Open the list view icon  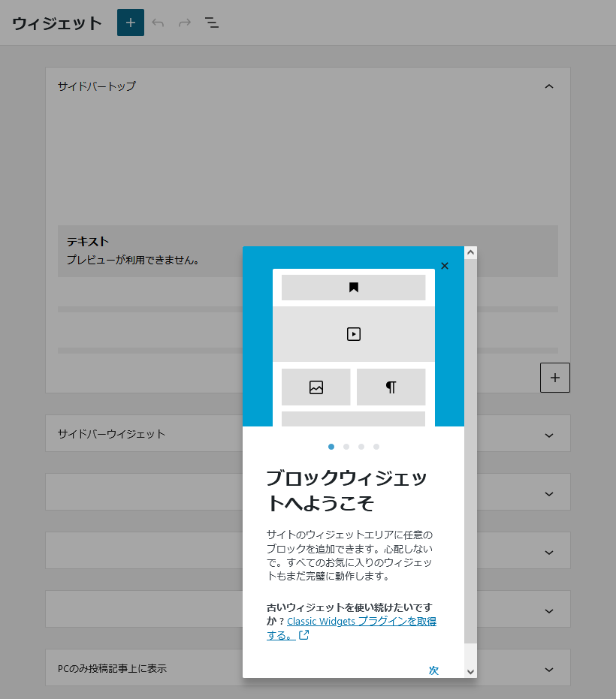click(x=212, y=23)
